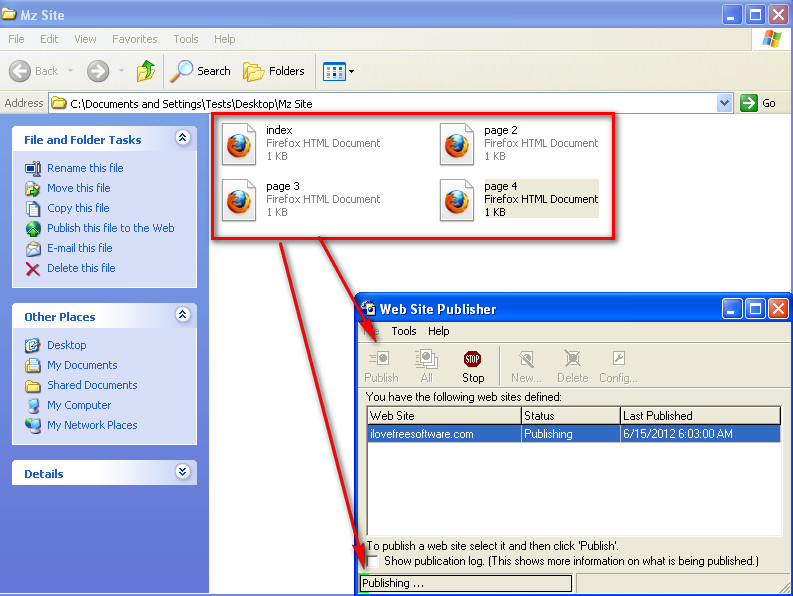Open Desktop from Other Places
This screenshot has height=596, width=793.
click(67, 345)
